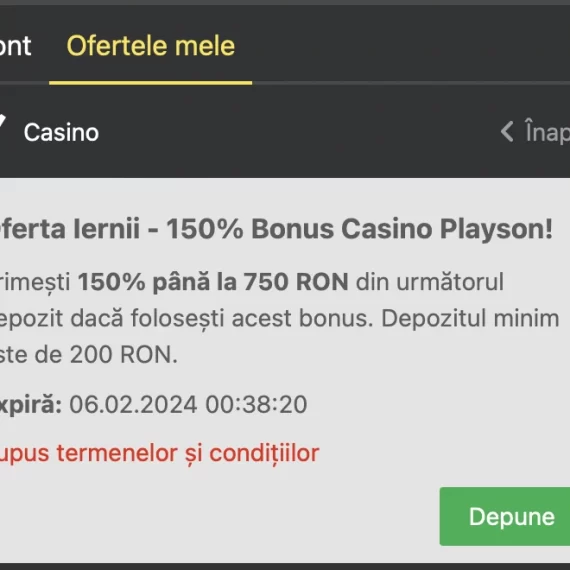Open the Ofertele mele tab

point(150,46)
